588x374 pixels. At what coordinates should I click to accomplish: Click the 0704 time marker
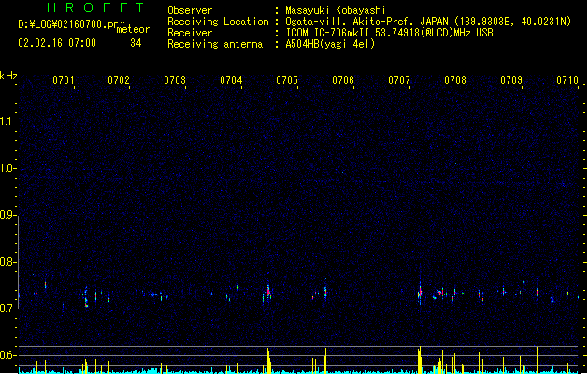click(x=231, y=79)
